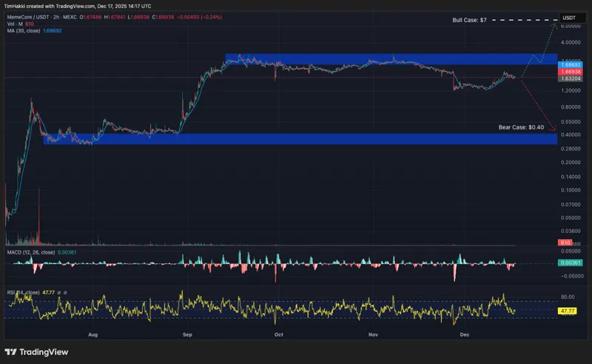Click the TimHakki created with TradingView.com caption
Viewport: 592px width, 364px height.
(78, 6)
